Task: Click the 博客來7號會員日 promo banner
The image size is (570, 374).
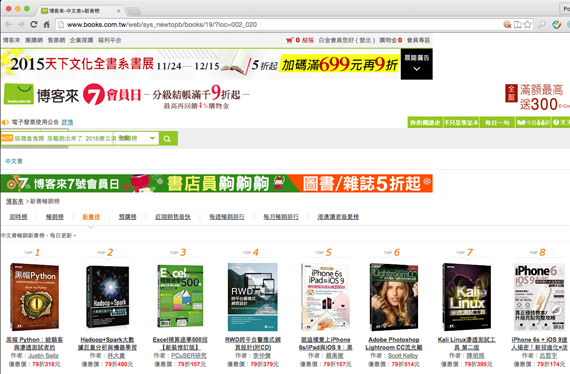Action: pos(217,183)
